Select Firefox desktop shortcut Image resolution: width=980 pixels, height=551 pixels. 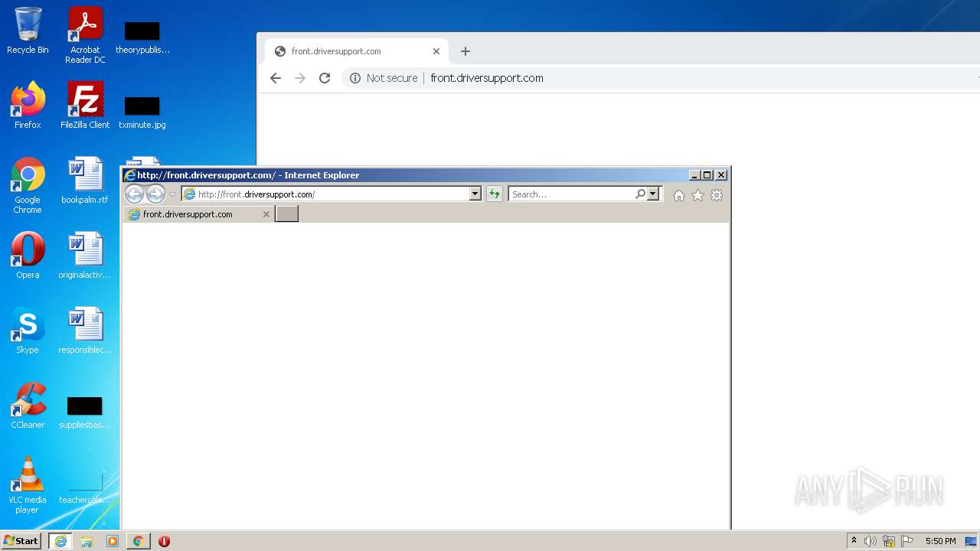(28, 106)
